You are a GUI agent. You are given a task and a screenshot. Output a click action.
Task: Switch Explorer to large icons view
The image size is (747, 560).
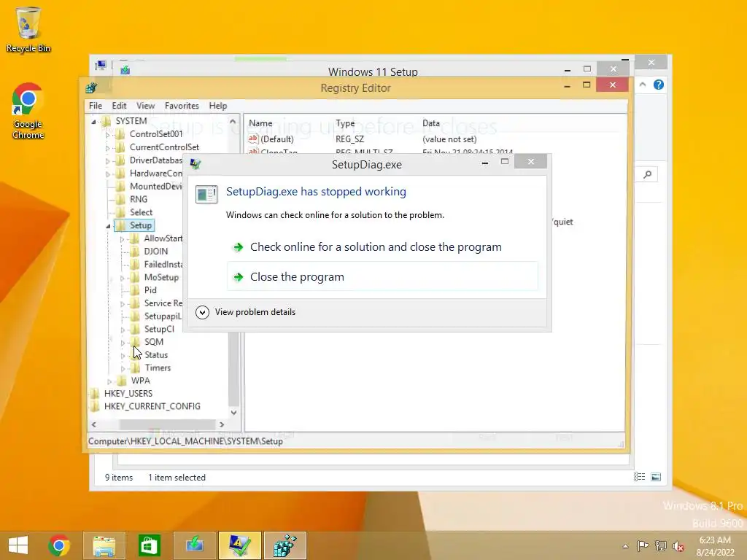tap(656, 477)
